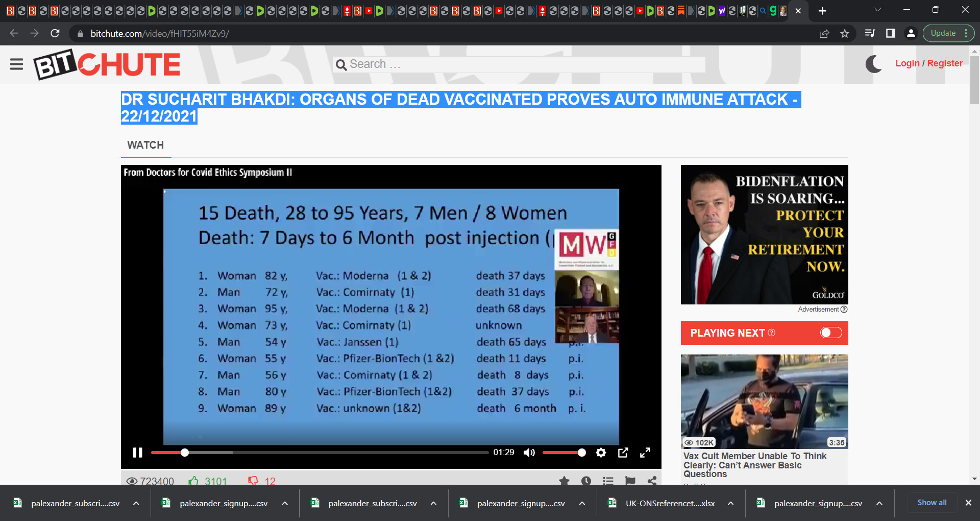Toggle dark mode moon icon

pos(873,64)
